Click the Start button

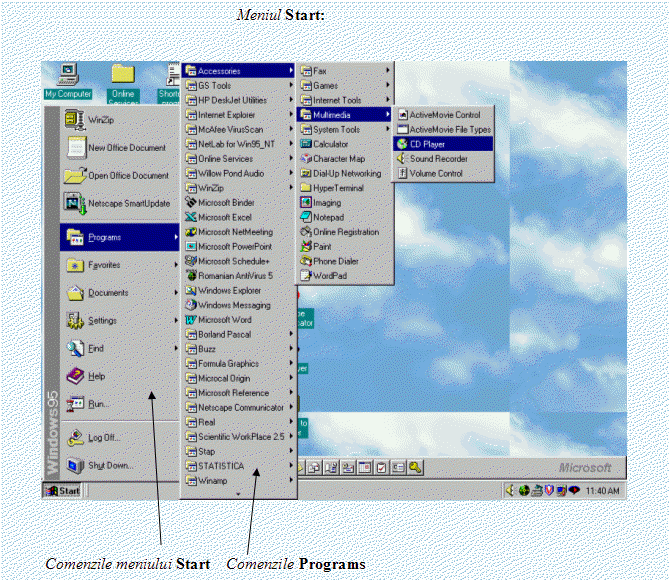click(x=63, y=491)
